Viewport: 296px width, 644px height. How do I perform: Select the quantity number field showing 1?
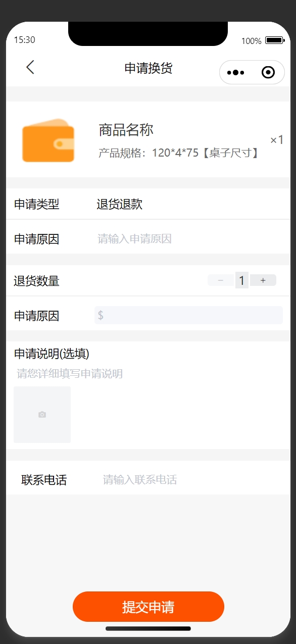242,280
